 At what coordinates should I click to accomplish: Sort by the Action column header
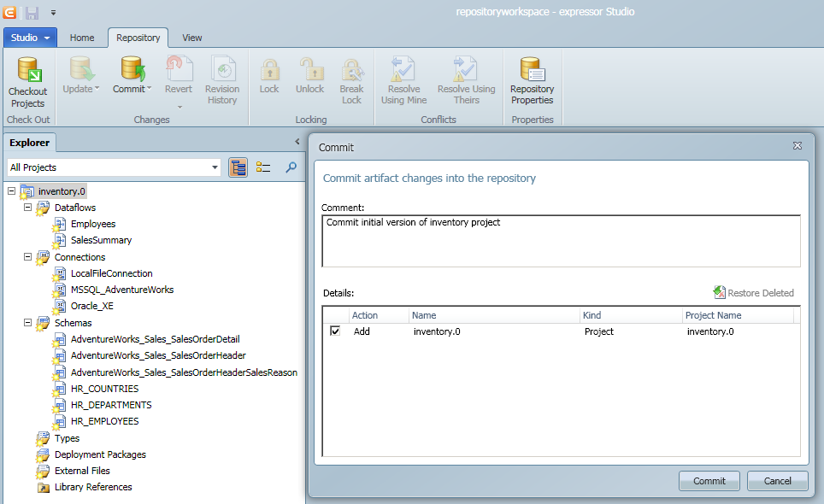click(379, 315)
